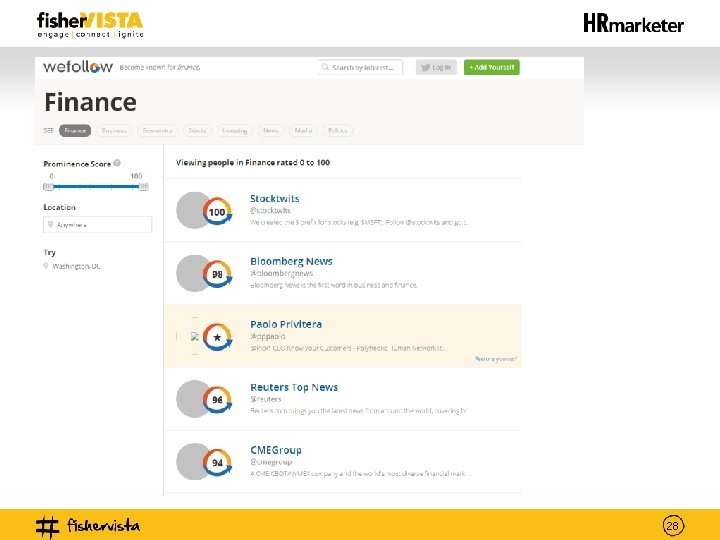Select the Economics category pill

coord(157,130)
